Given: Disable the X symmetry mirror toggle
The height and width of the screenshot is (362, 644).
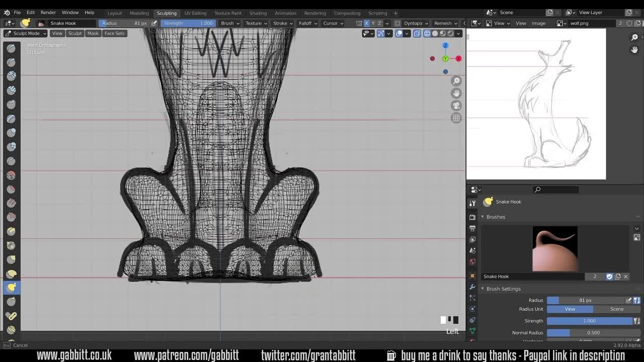Looking at the screenshot, I should (x=367, y=23).
